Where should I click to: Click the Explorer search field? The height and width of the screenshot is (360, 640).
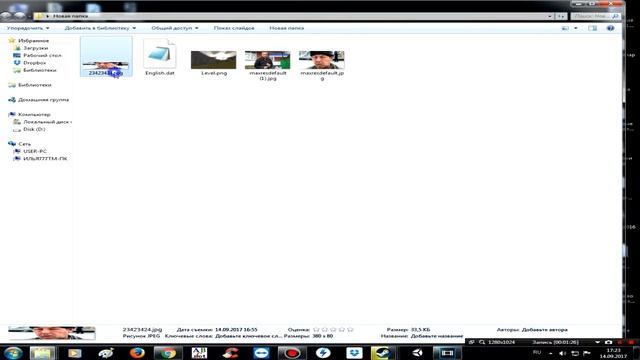pos(596,16)
